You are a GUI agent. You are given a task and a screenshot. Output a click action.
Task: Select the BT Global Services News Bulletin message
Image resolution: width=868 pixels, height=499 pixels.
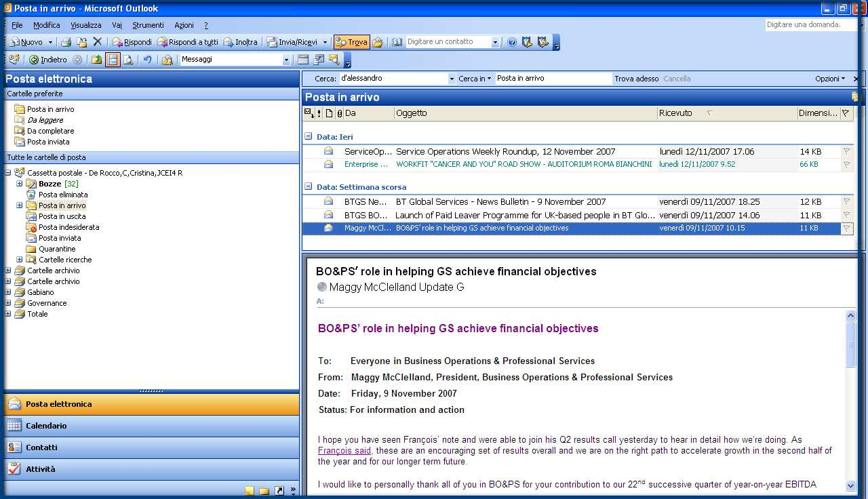pos(577,202)
